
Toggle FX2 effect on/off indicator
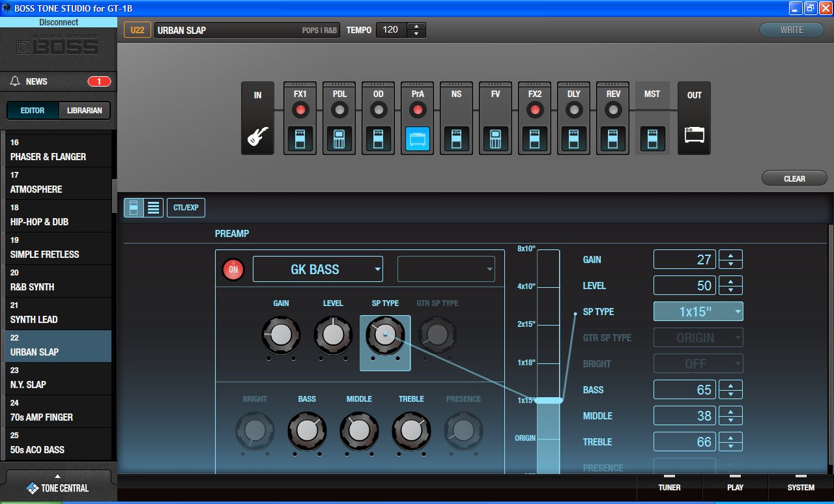click(535, 110)
